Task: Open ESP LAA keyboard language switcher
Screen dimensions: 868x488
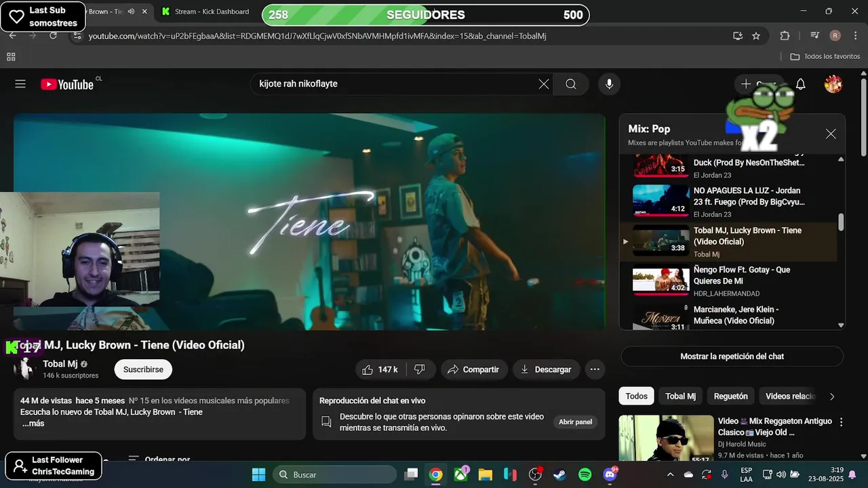Action: (x=746, y=474)
